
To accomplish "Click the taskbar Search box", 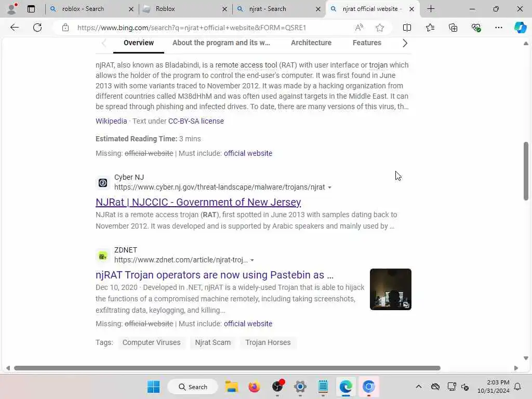I will (x=193, y=387).
